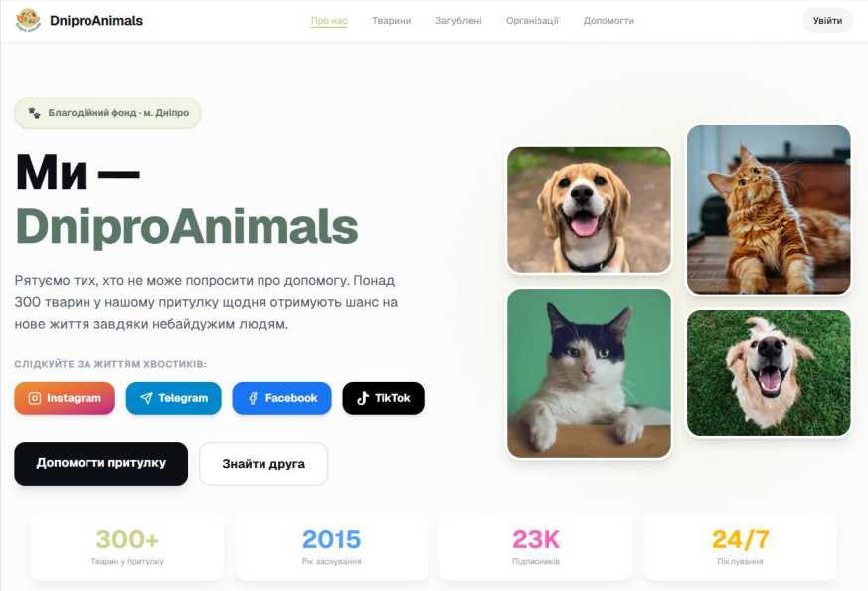This screenshot has width=868, height=591.
Task: Open the Допомогти nav link
Action: [x=608, y=21]
